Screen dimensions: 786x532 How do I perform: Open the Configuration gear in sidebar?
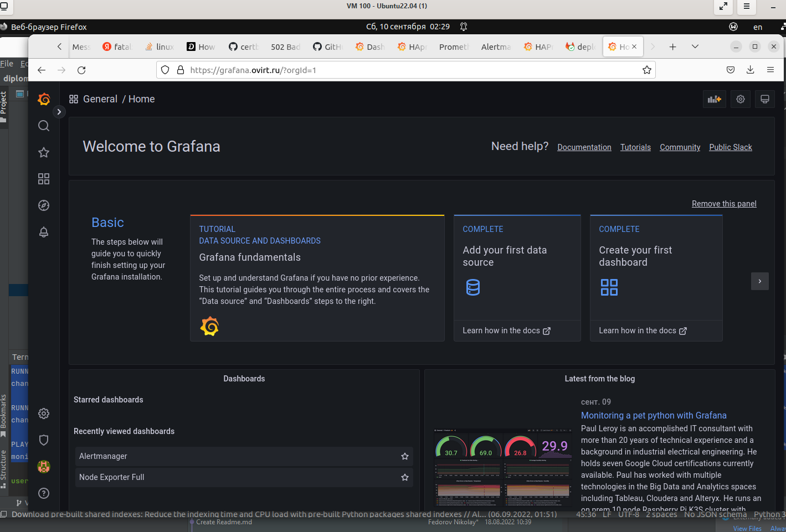44,414
